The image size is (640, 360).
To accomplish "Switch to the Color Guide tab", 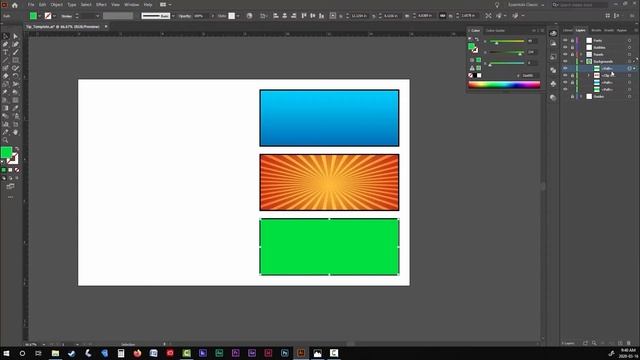I will pyautogui.click(x=495, y=31).
